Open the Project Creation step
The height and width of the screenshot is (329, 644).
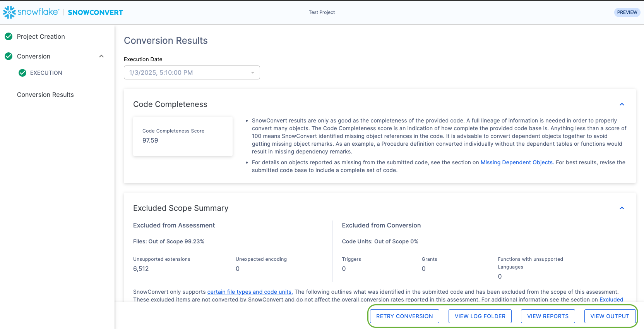tap(41, 36)
